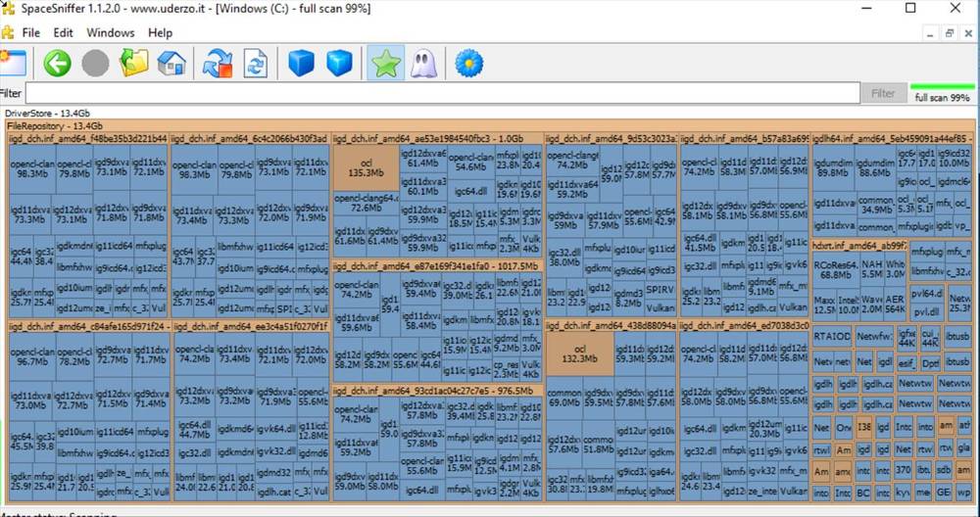
Task: Click the page refresh zoomed view icon
Action: pyautogui.click(x=256, y=64)
